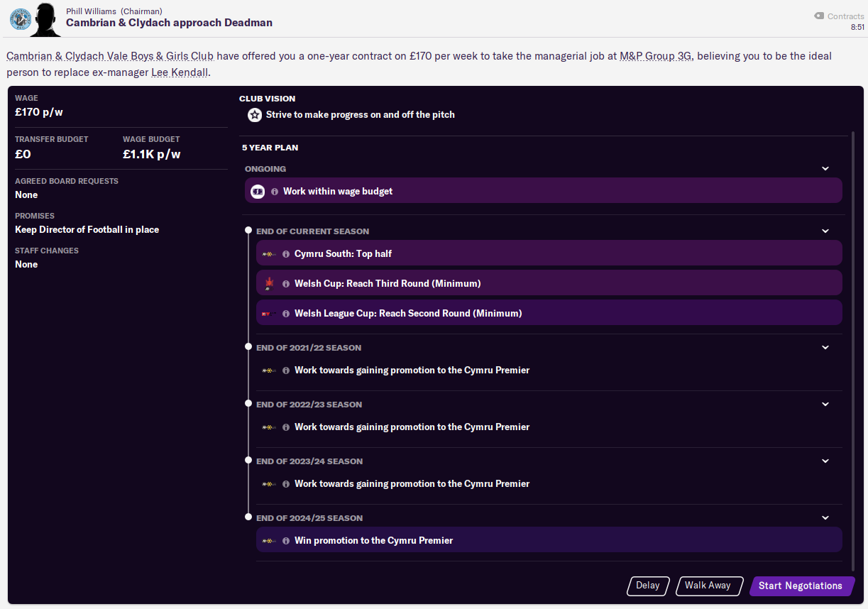
Task: Click the Club Vision star icon
Action: [255, 115]
